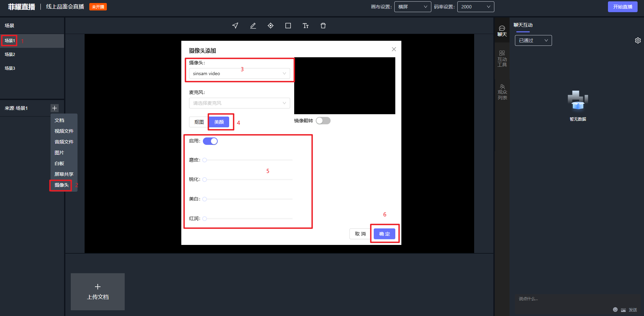The width and height of the screenshot is (644, 316).
Task: Open the 麦克风 microphone dropdown
Action: tap(239, 103)
